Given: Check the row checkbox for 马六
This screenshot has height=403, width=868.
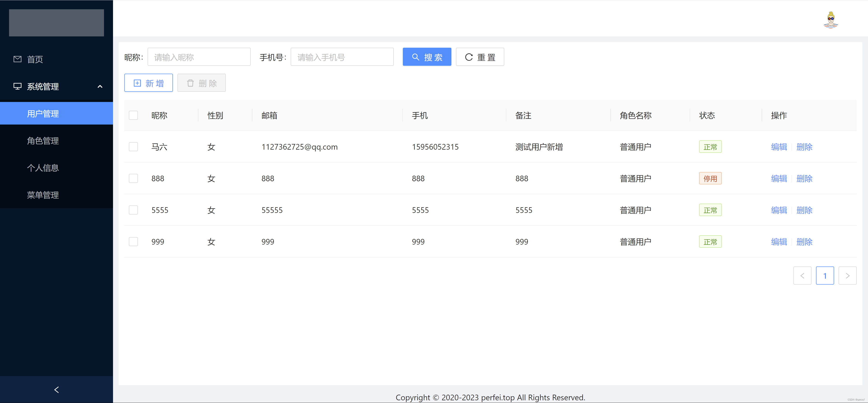Looking at the screenshot, I should point(133,146).
